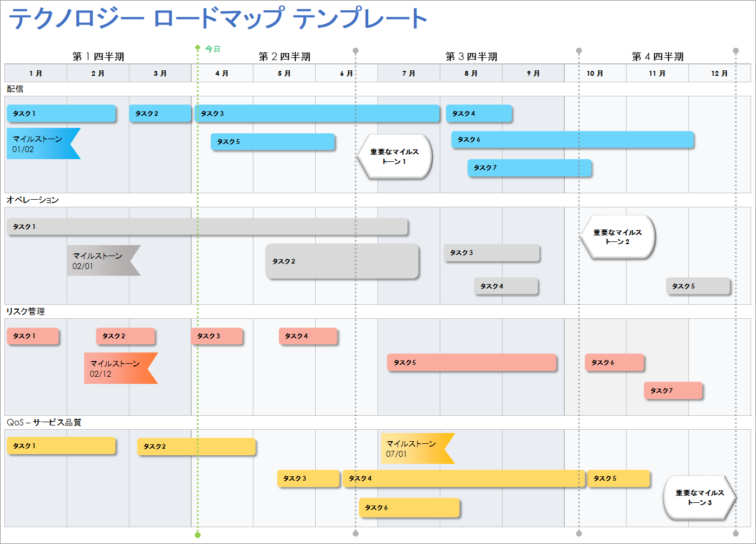Select the 第 3 四半期 header
Screen dimensions: 756x544
point(471,56)
